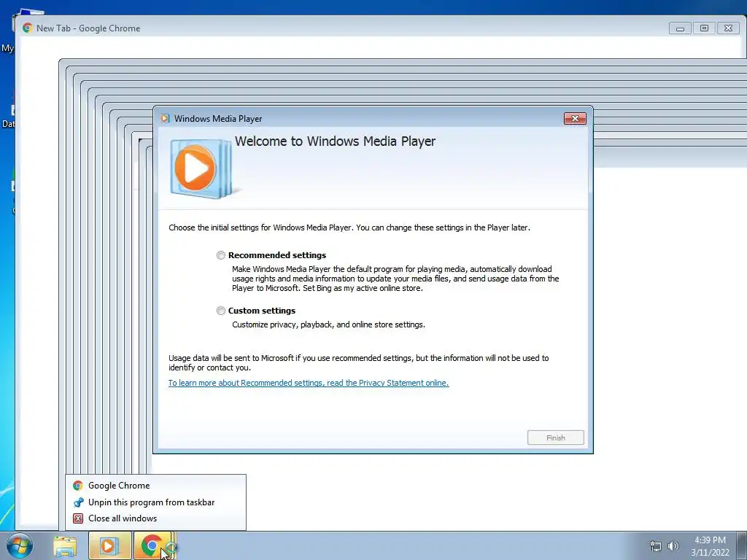Image resolution: width=747 pixels, height=560 pixels.
Task: Click the Show desktop strip beside the clock
Action: 742,545
